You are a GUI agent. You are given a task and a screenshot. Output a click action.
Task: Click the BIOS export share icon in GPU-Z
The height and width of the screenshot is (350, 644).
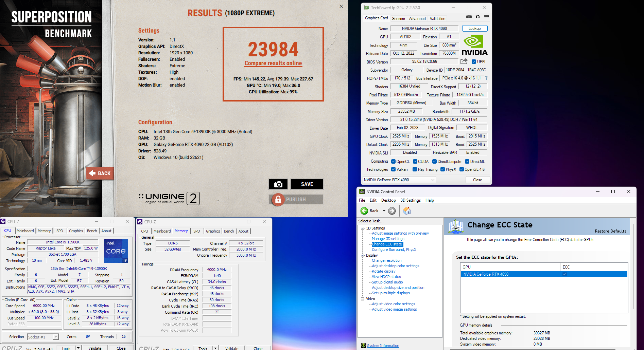[464, 61]
